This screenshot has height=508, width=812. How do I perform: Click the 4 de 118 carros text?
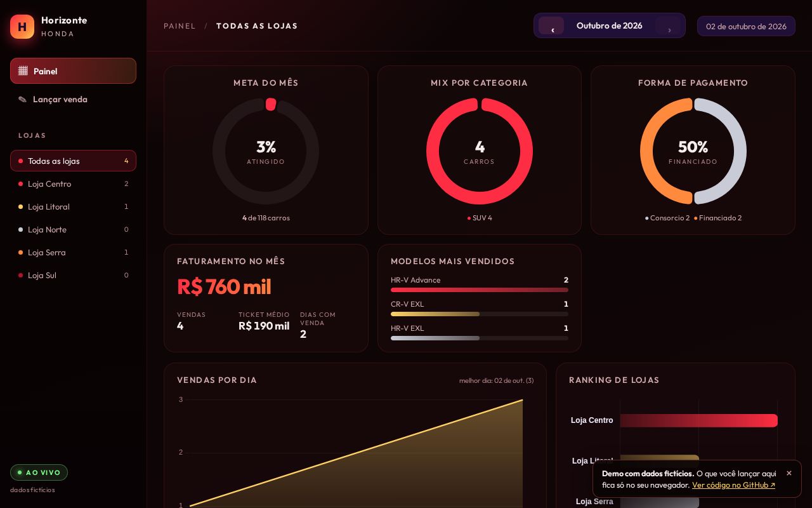[266, 218]
